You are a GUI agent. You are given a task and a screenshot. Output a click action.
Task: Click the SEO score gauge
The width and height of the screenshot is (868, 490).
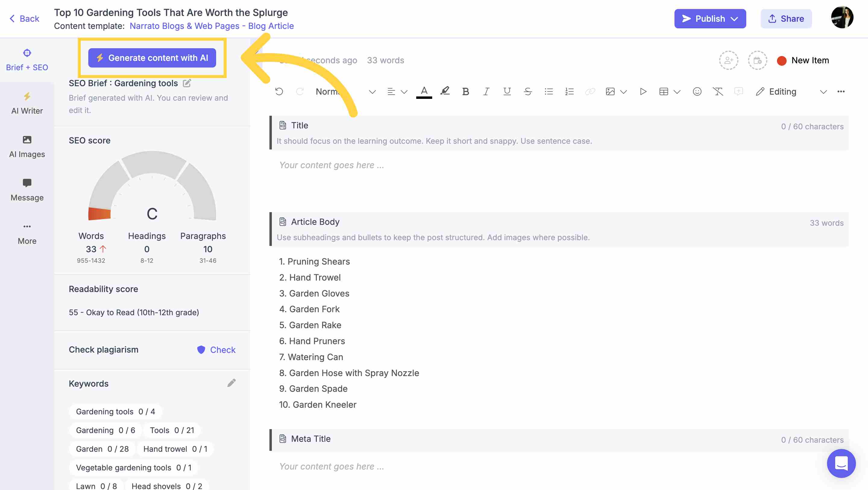click(152, 186)
